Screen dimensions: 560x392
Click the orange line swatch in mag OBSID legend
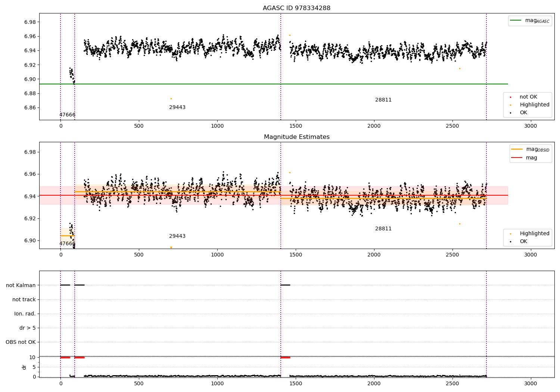pyautogui.click(x=517, y=149)
